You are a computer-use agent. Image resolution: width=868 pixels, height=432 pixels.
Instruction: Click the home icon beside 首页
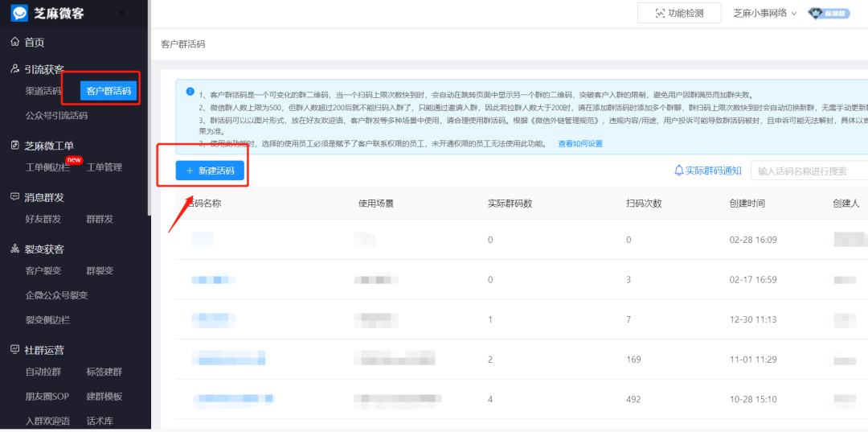pyautogui.click(x=15, y=42)
